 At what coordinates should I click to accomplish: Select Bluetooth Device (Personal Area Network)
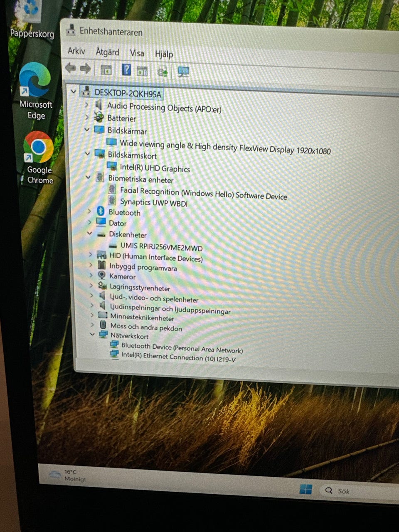coord(182,348)
